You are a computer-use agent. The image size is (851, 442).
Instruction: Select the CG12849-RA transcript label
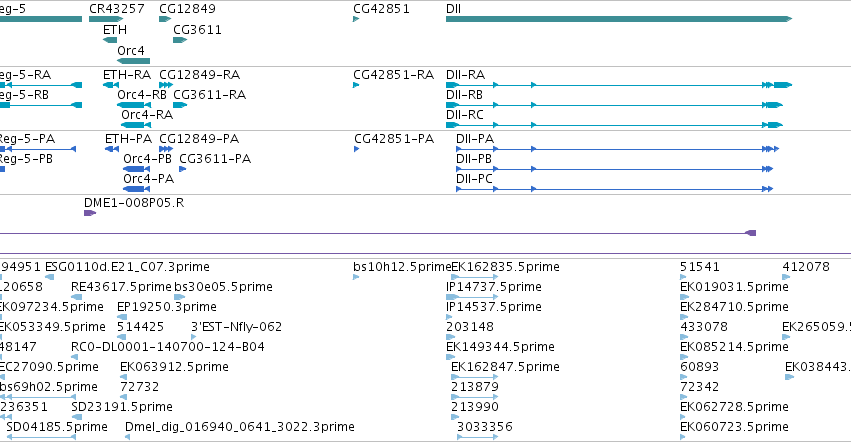click(200, 74)
